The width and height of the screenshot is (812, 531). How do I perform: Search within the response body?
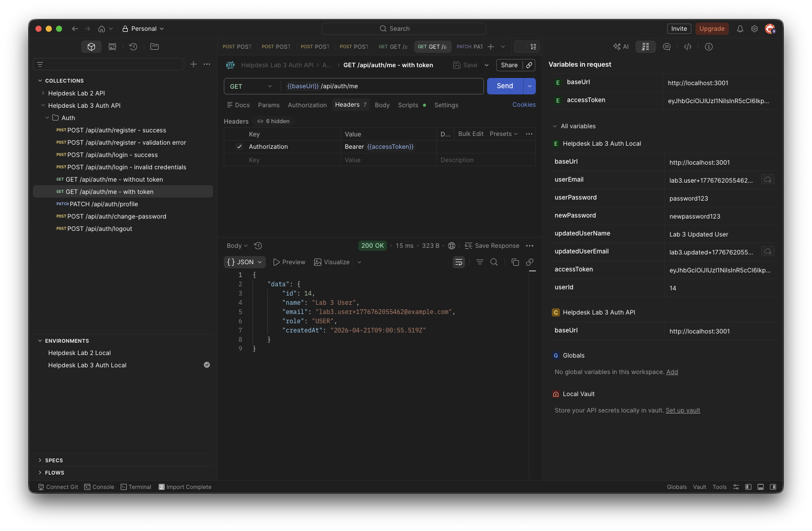(x=494, y=262)
